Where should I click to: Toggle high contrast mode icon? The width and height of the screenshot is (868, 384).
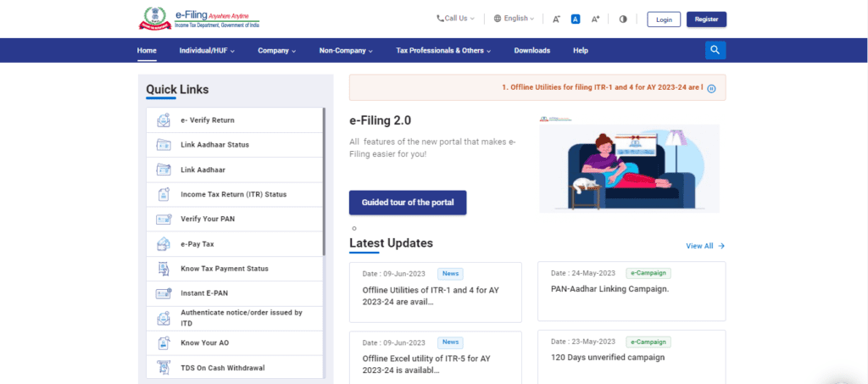coord(623,19)
